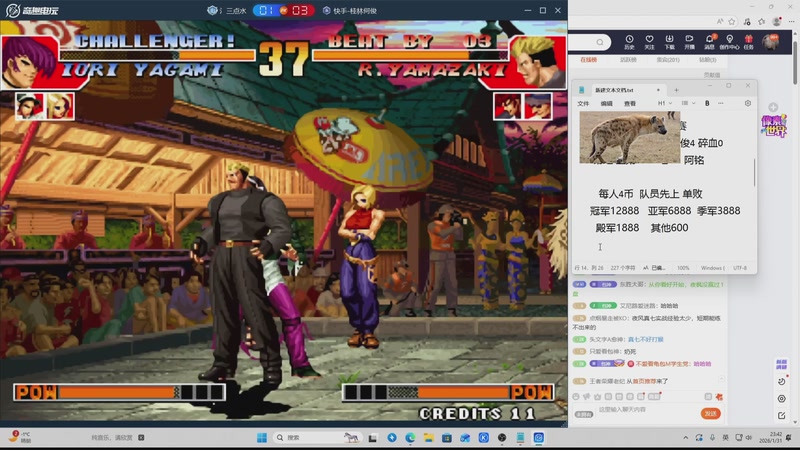Open Notepad settings gear icon
The image size is (800, 450).
click(x=747, y=103)
